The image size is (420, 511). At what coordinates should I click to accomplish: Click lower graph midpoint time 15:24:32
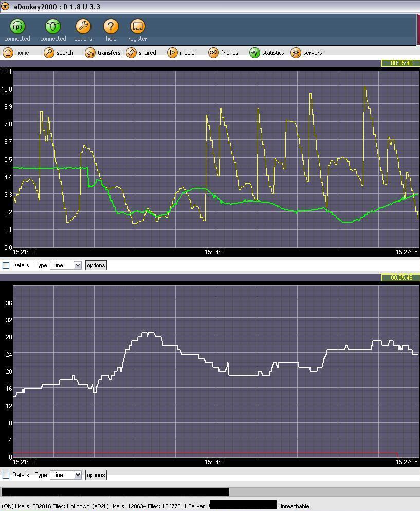click(215, 462)
